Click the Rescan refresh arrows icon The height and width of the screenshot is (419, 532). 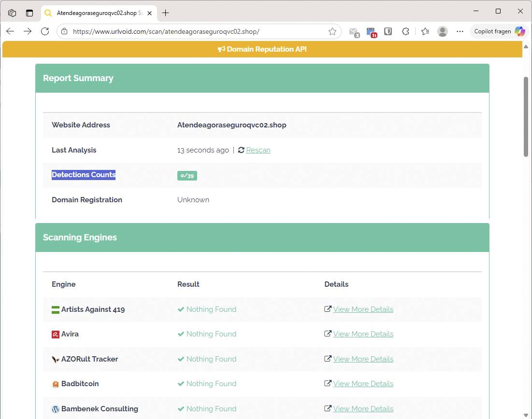(240, 150)
